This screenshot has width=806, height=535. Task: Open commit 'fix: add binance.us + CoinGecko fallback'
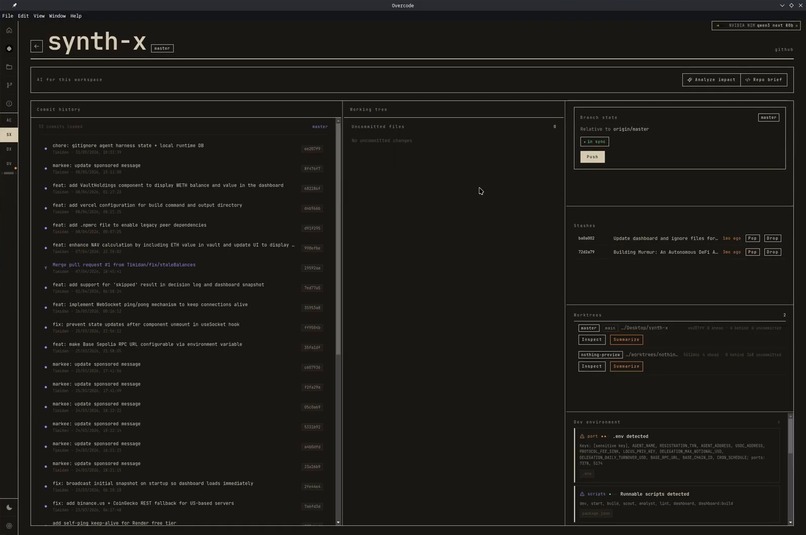click(183, 506)
